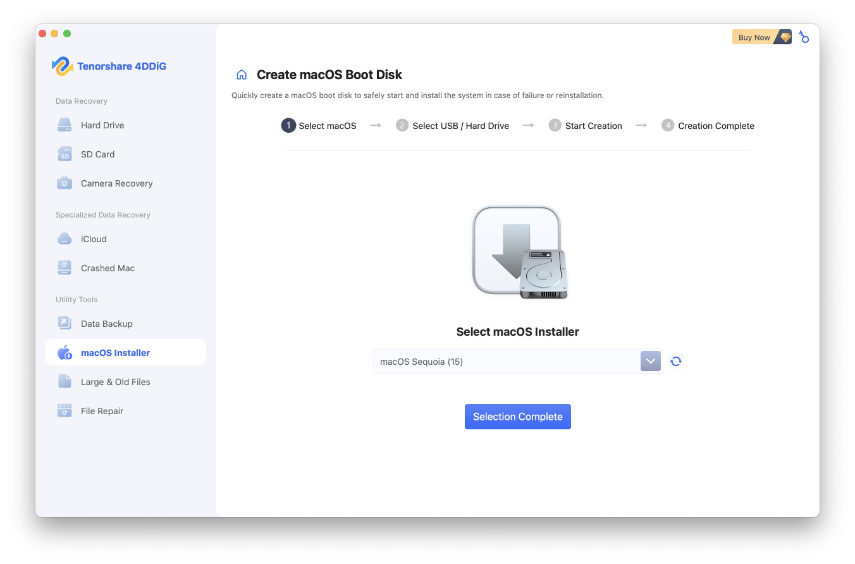Click the Data Backup icon
The width and height of the screenshot is (855, 564).
[64, 323]
